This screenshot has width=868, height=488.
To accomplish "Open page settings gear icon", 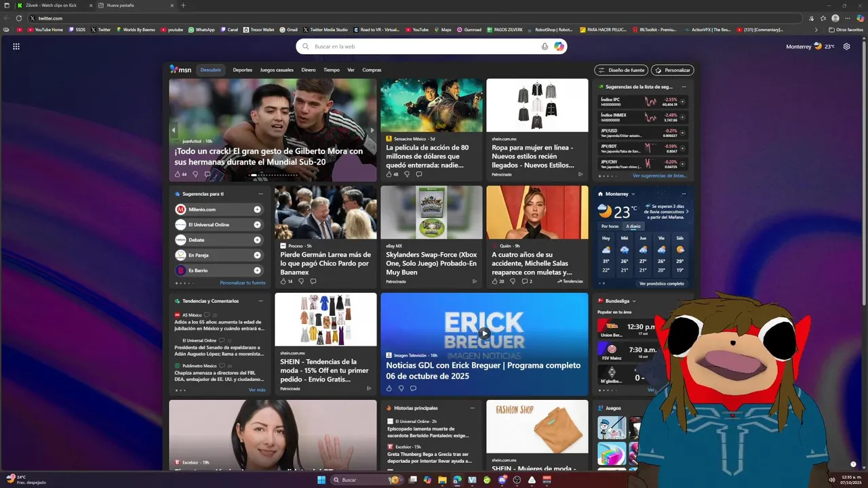I will click(846, 46).
